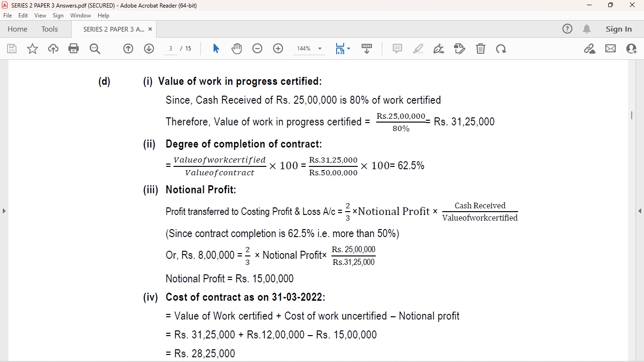Activate the arrow selection tool
The image size is (644, 362).
pos(216,49)
